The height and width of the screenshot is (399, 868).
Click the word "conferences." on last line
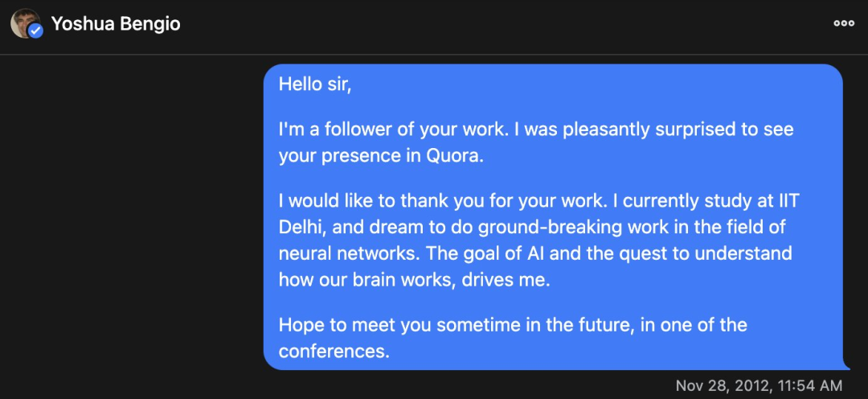pos(334,352)
